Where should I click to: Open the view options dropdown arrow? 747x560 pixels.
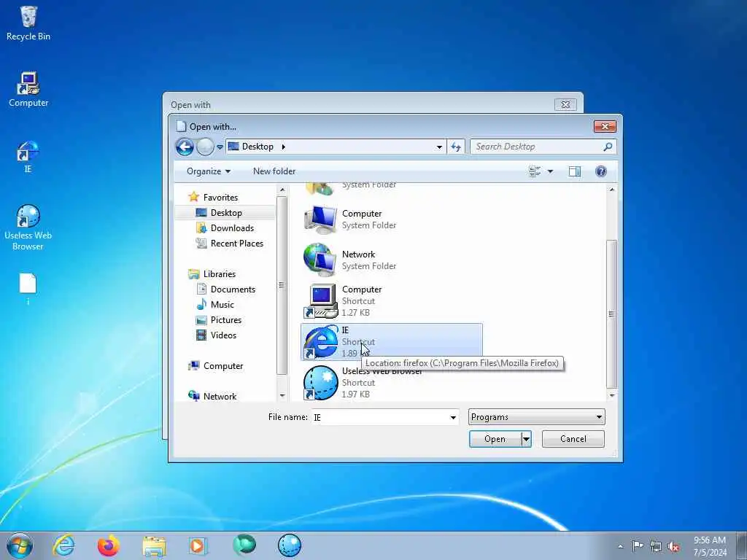pos(550,171)
